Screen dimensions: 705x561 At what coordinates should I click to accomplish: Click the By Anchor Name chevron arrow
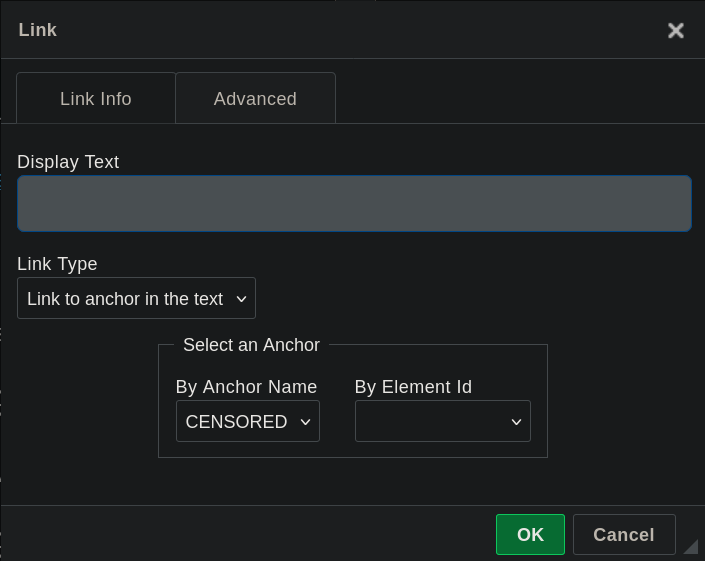(305, 422)
